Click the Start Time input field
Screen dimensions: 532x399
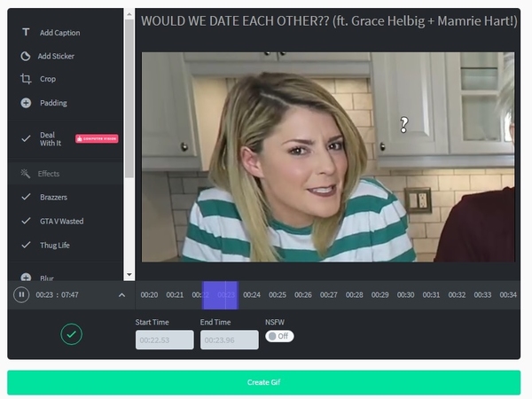[x=164, y=340]
